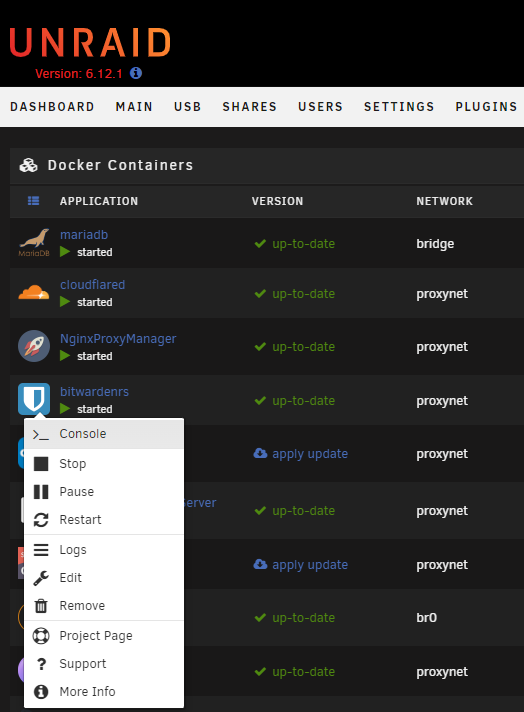Click the green play icon under mariadb
The width and height of the screenshot is (524, 712).
pyautogui.click(x=65, y=252)
